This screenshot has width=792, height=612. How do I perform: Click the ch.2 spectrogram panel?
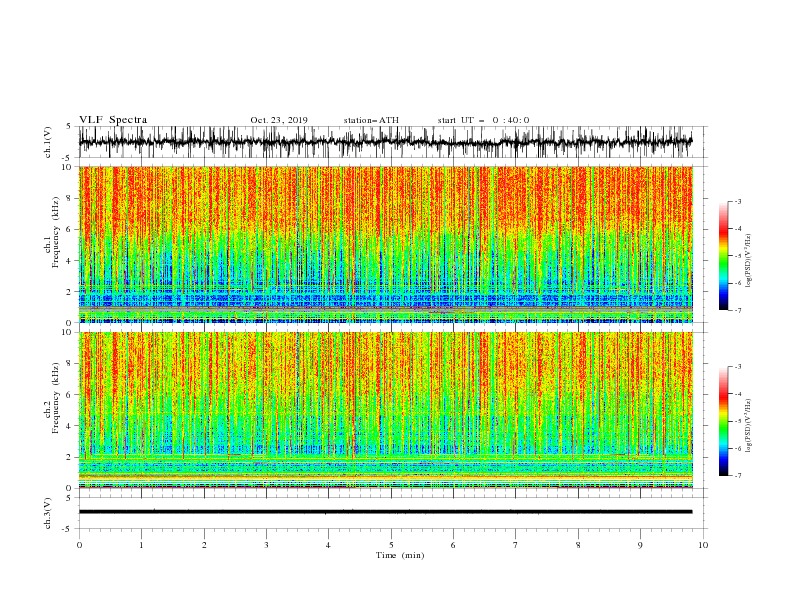pyautogui.click(x=385, y=410)
